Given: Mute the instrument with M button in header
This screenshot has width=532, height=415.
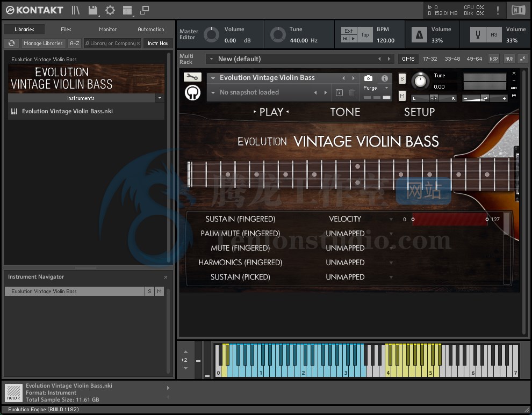Looking at the screenshot, I should pyautogui.click(x=402, y=96).
